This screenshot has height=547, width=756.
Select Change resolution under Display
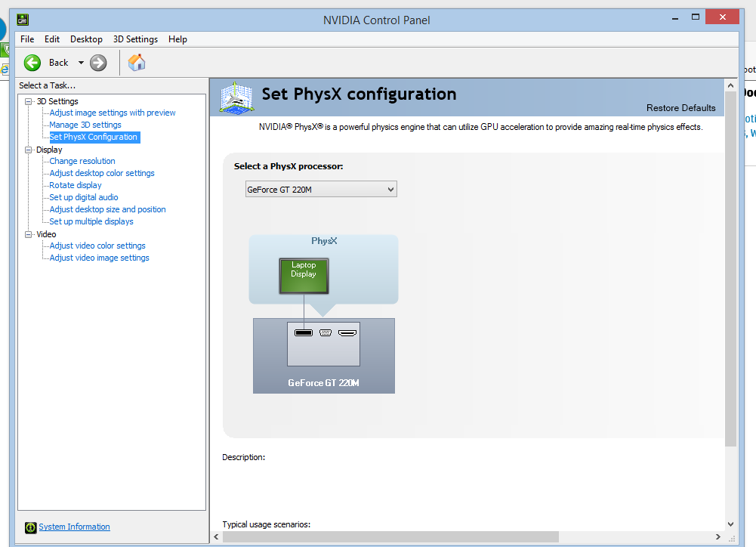click(81, 161)
